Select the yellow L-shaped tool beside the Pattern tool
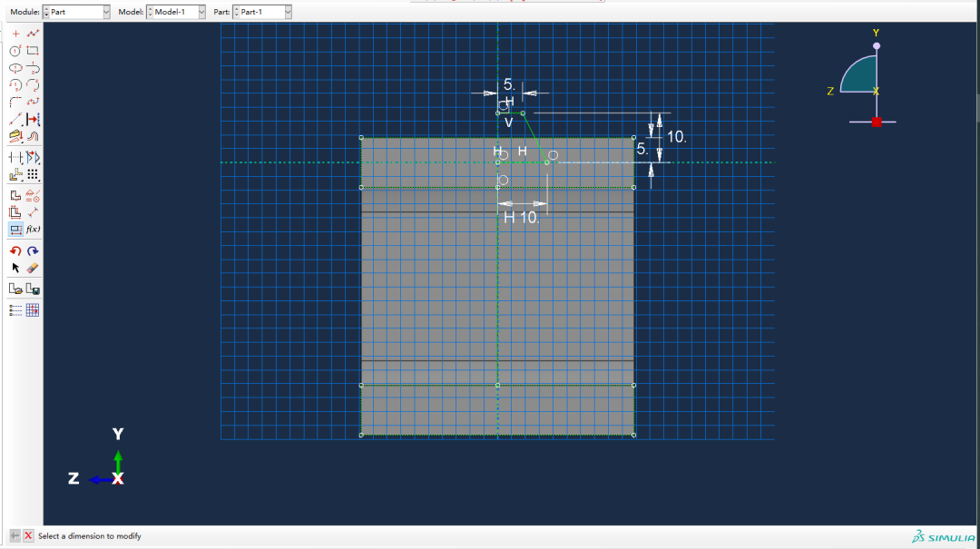 pos(15,174)
